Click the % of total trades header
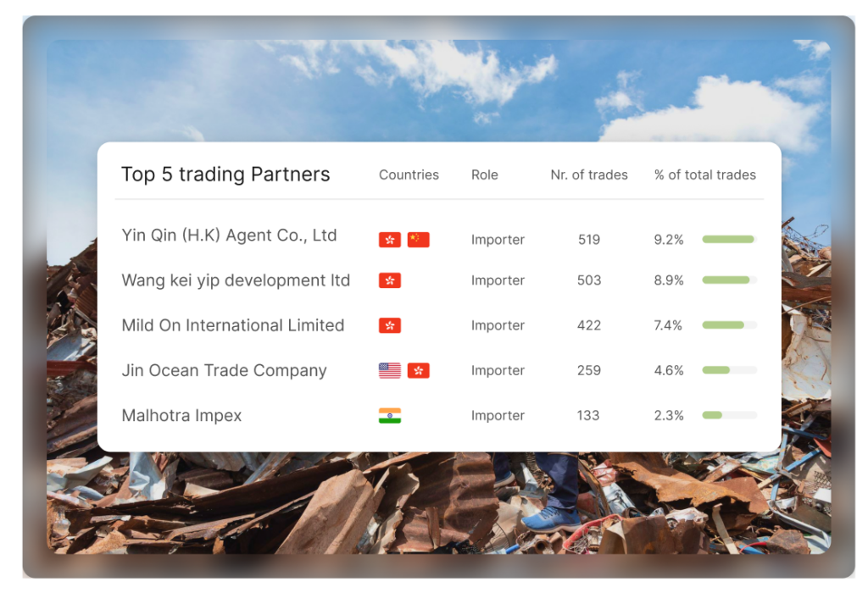This screenshot has width=868, height=615. coord(704,175)
